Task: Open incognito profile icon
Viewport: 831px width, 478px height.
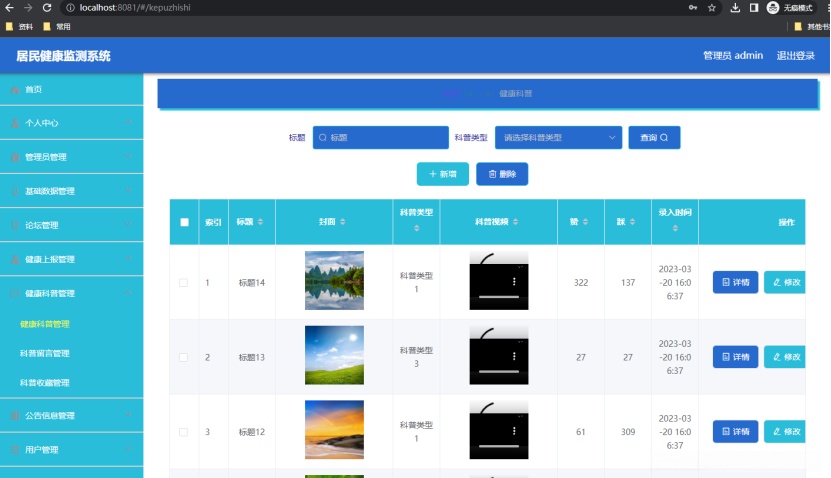Action: coord(773,7)
